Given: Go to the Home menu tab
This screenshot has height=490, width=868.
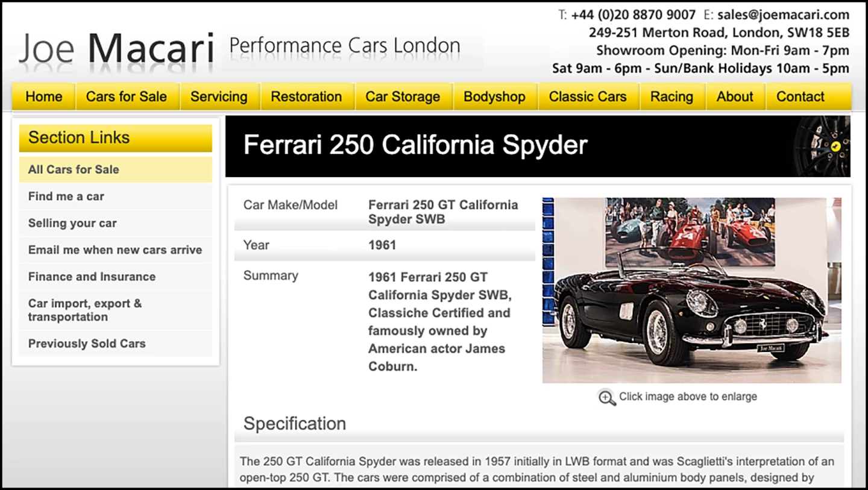Looking at the screenshot, I should coord(44,96).
